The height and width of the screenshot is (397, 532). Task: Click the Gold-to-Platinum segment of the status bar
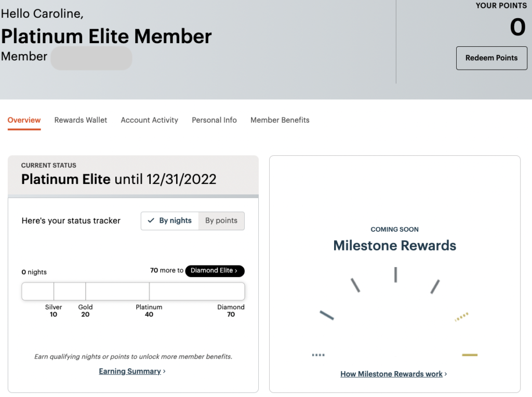[x=117, y=292]
